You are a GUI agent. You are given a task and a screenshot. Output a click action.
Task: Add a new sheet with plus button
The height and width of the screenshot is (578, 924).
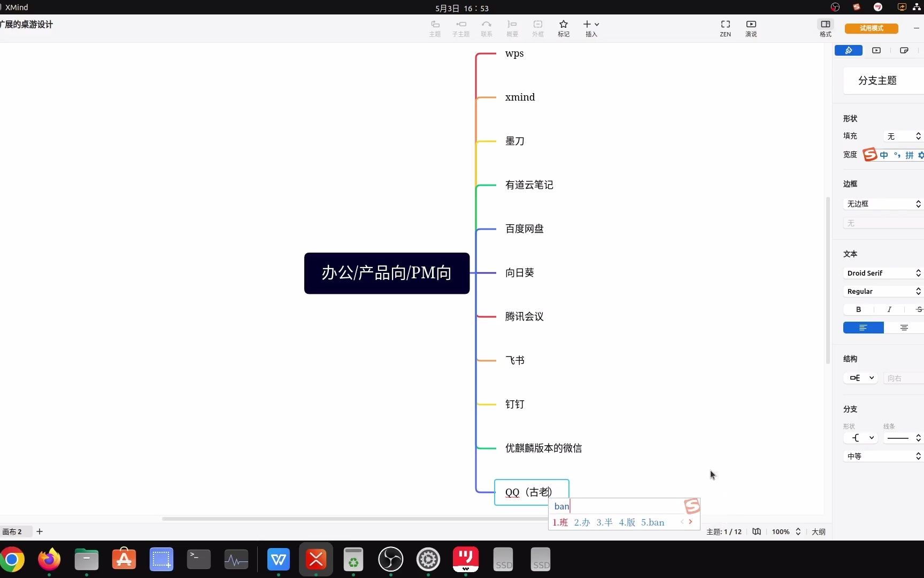[x=40, y=531]
